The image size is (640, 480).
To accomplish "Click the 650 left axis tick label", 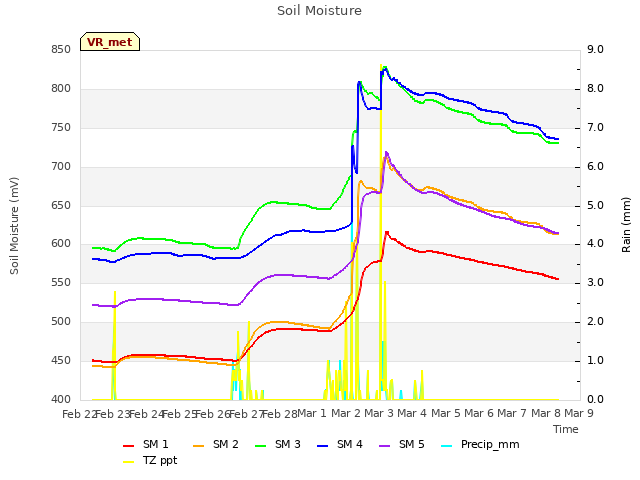I will (61, 205).
